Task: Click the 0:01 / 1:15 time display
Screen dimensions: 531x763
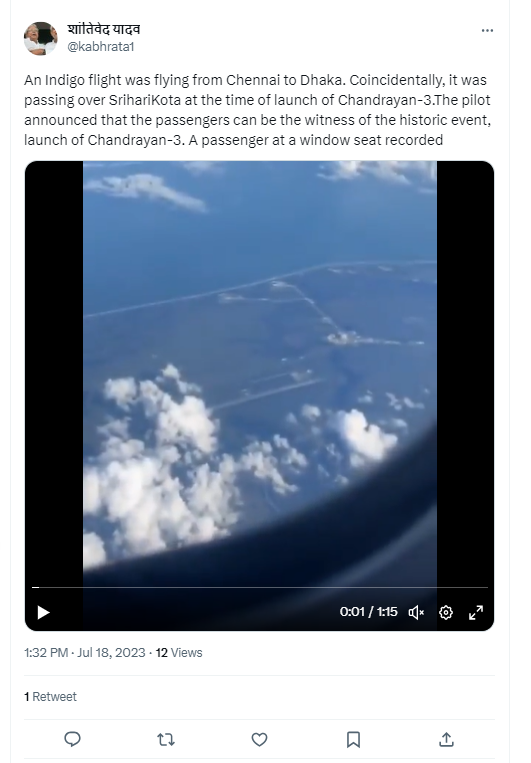Action: pos(368,612)
